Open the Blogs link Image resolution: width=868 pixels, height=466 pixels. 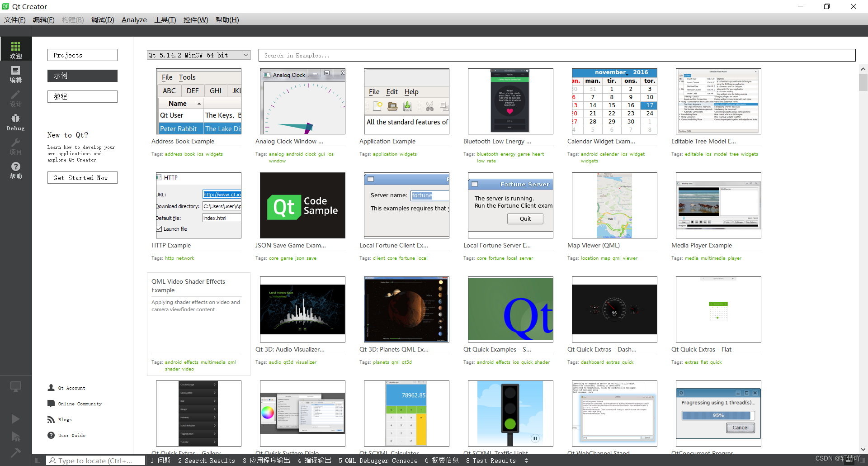pos(65,419)
